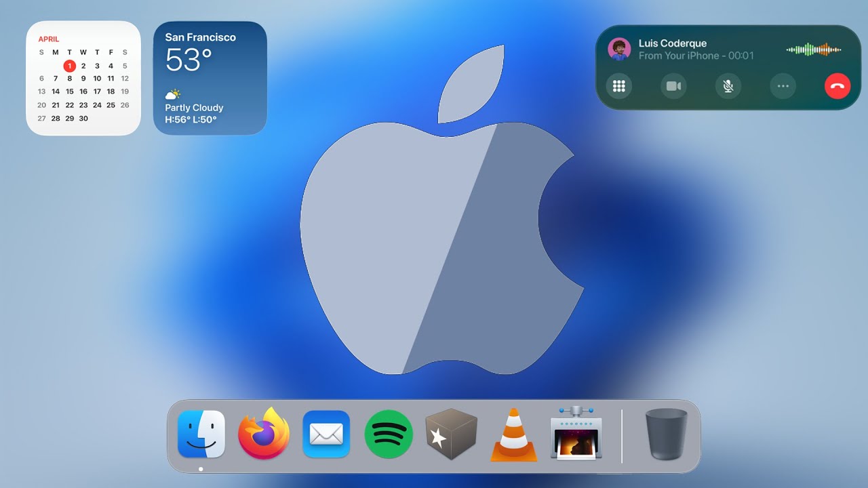The width and height of the screenshot is (868, 488).
Task: Click the "APRIL" month label in calendar
Action: (49, 39)
